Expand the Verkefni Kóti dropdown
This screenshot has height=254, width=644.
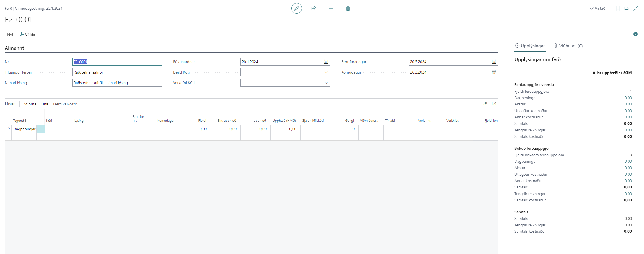(326, 83)
